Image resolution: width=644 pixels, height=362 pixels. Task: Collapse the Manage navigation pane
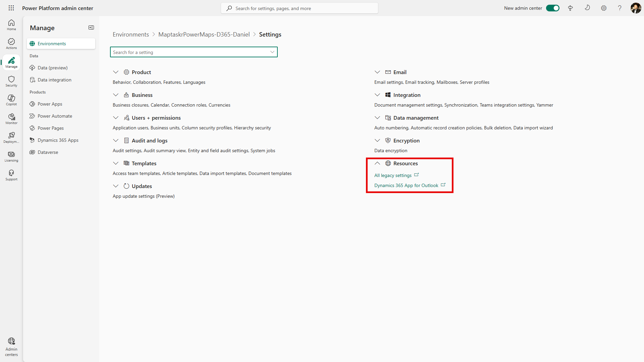coord(91,27)
